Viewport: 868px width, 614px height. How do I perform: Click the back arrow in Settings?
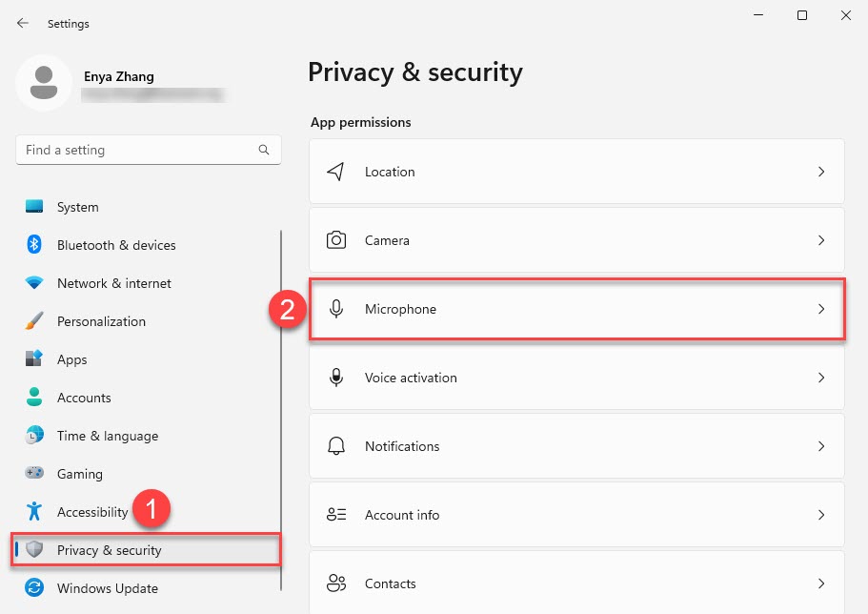[x=23, y=23]
